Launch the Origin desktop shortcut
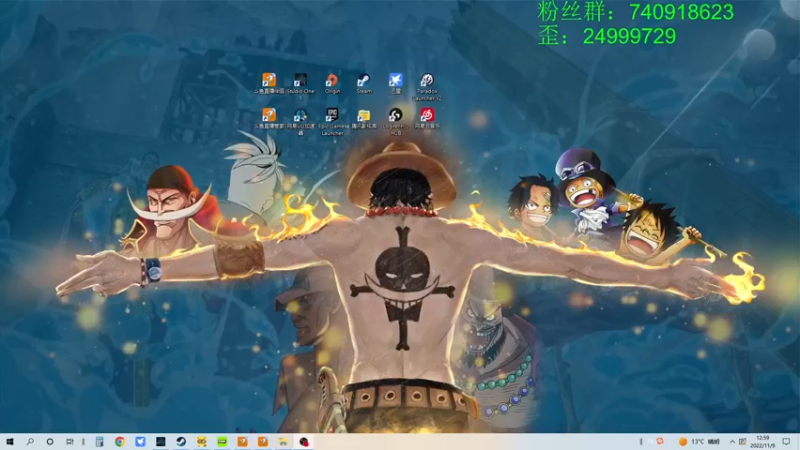 332,84
